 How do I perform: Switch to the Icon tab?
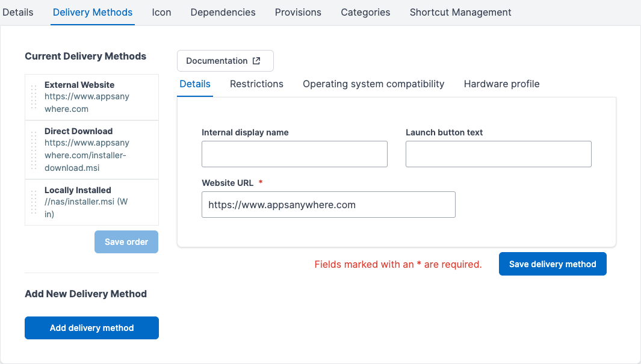point(161,12)
